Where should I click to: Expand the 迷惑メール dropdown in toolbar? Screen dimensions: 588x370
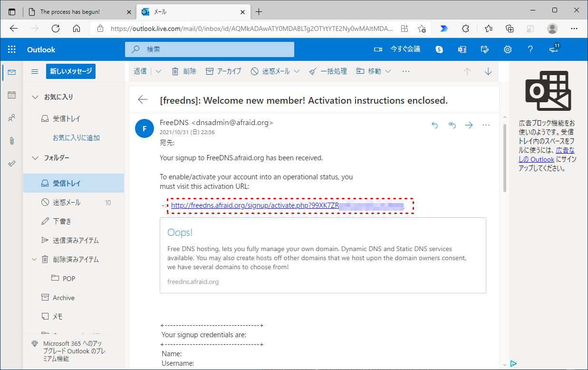[x=297, y=71]
